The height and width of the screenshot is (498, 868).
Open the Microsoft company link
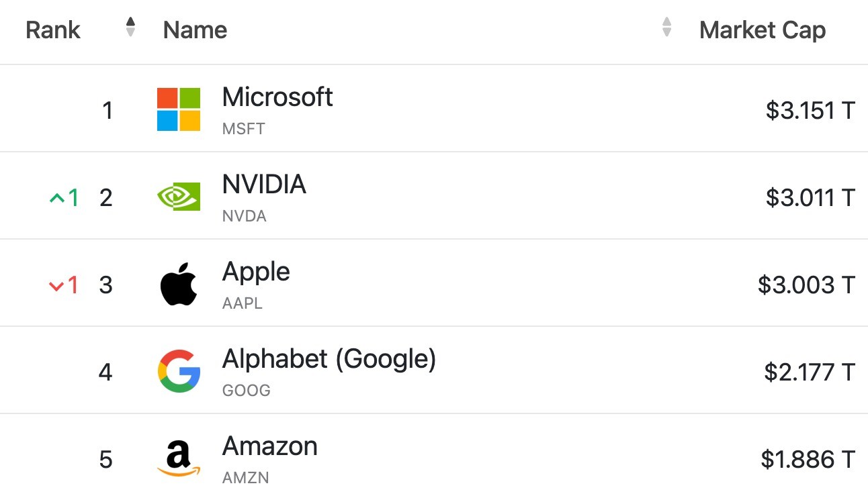click(277, 97)
